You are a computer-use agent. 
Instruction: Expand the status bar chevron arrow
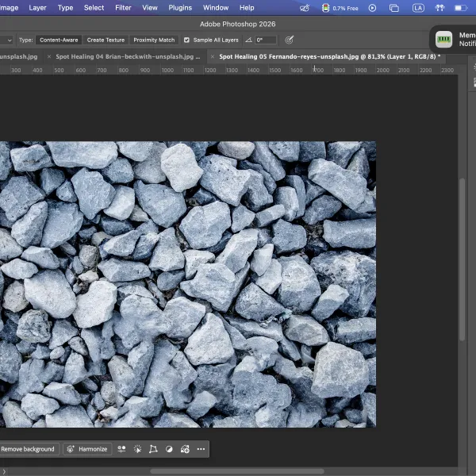4,471
